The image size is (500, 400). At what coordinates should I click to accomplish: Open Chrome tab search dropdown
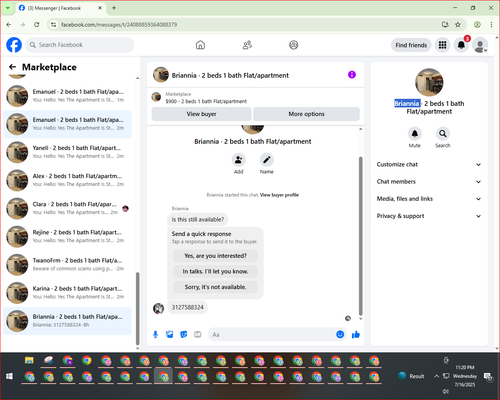[x=8, y=8]
